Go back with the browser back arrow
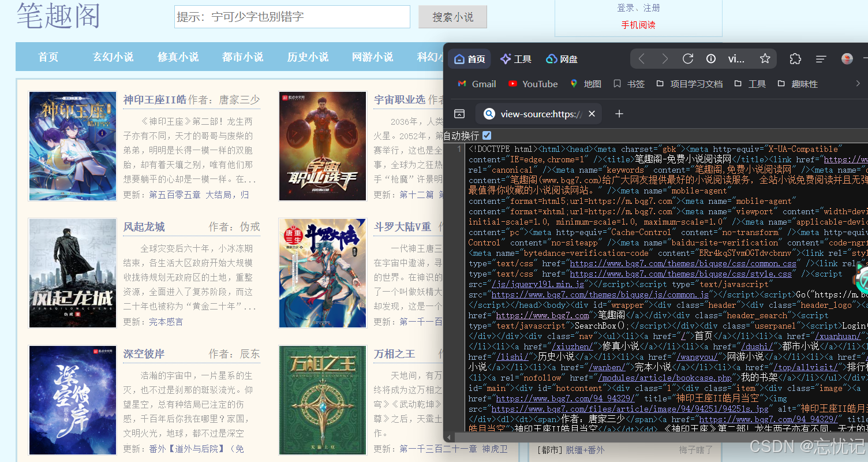This screenshot has height=462, width=868. [x=642, y=59]
